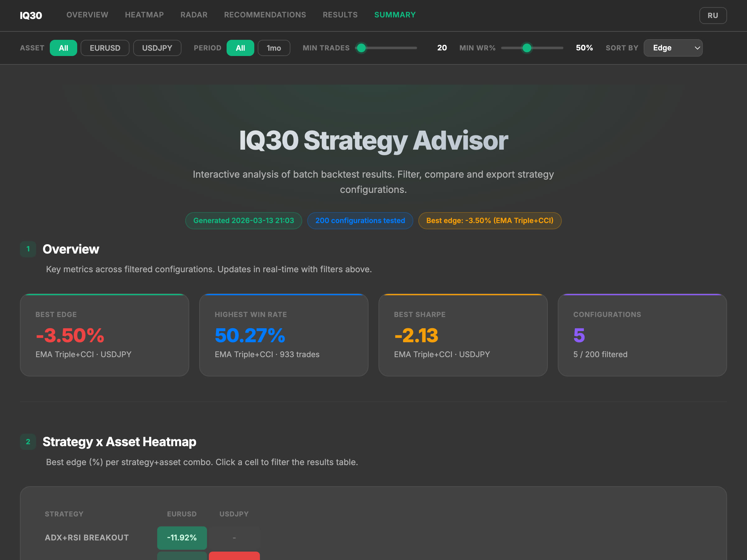
Task: Filter by EURUSD asset
Action: pos(105,48)
